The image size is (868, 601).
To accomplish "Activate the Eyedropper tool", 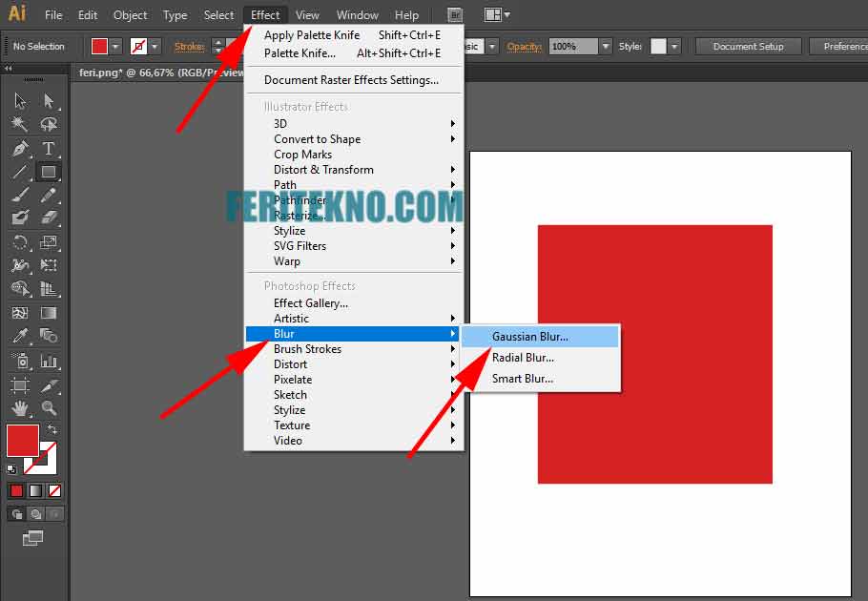I will coord(20,336).
